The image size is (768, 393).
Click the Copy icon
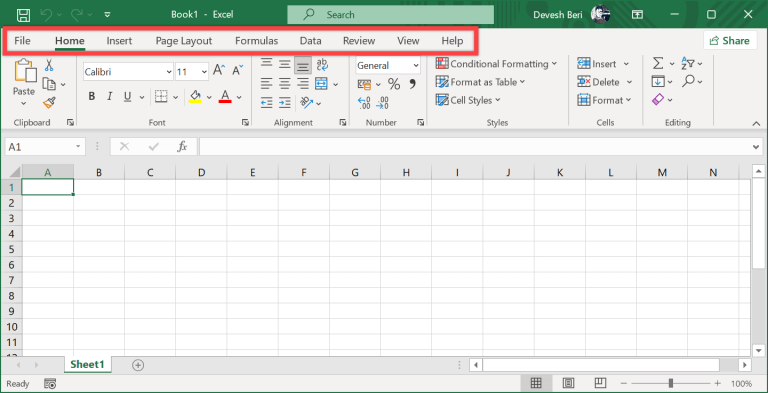coord(49,84)
